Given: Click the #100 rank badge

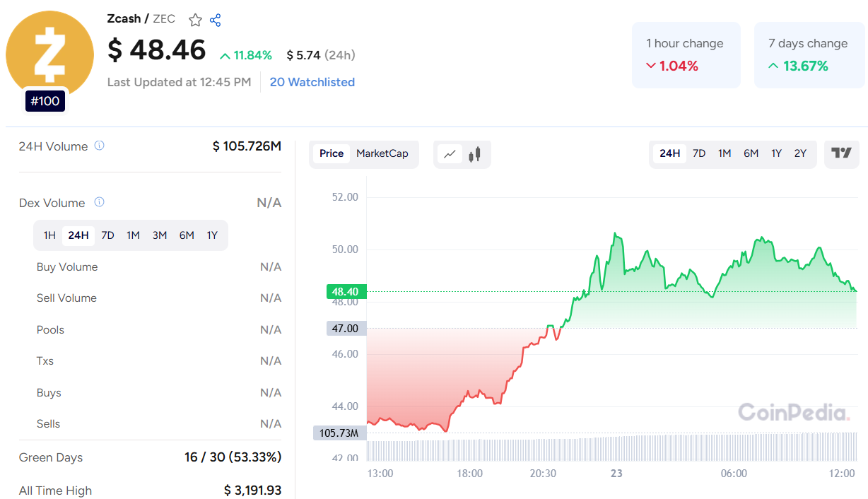Looking at the screenshot, I should coord(46,101).
